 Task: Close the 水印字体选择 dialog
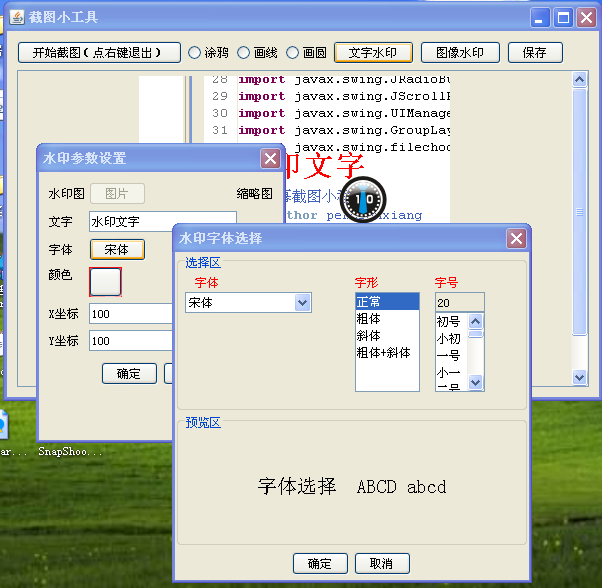point(516,239)
